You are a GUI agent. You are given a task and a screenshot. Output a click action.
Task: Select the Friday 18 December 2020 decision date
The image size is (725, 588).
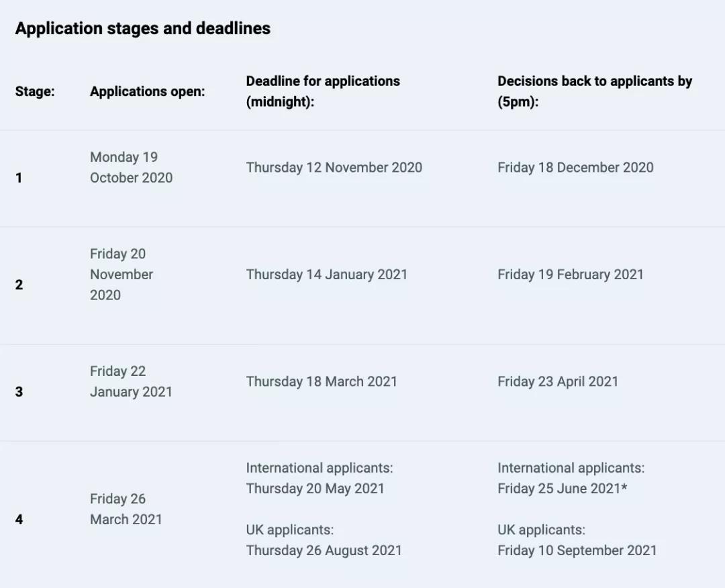click(575, 167)
